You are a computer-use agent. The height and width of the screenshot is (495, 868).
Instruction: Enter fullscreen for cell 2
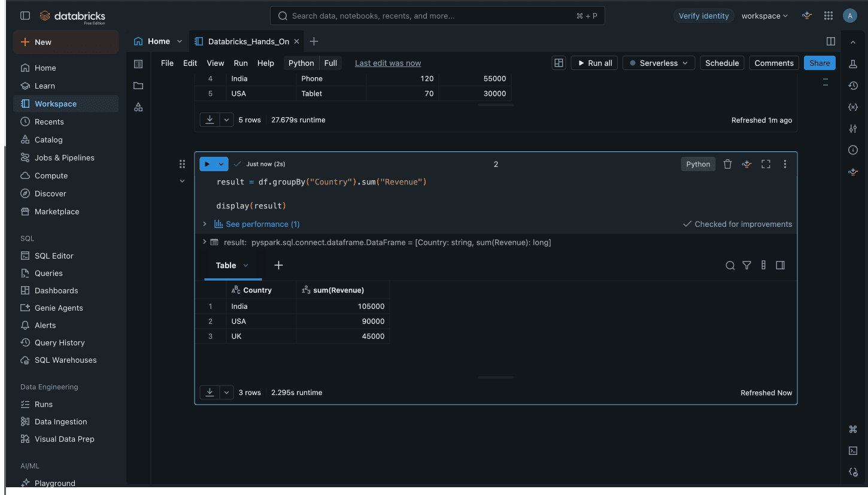click(x=766, y=164)
